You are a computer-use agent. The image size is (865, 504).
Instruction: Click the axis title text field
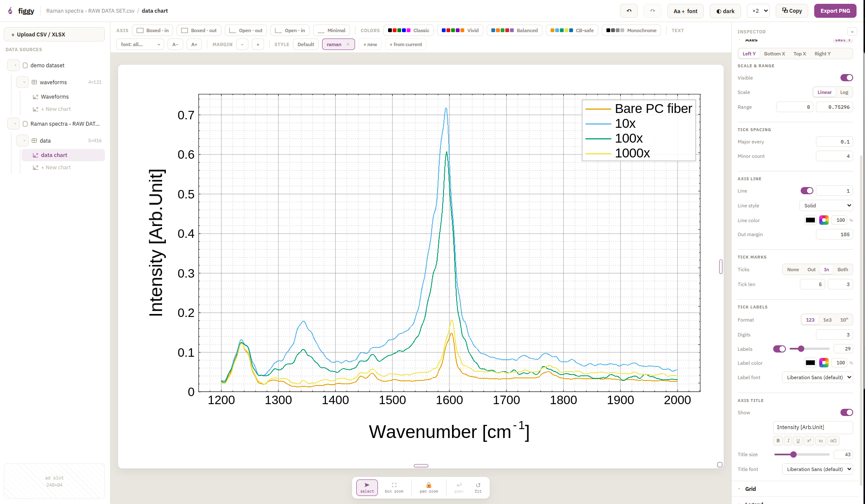(x=813, y=427)
